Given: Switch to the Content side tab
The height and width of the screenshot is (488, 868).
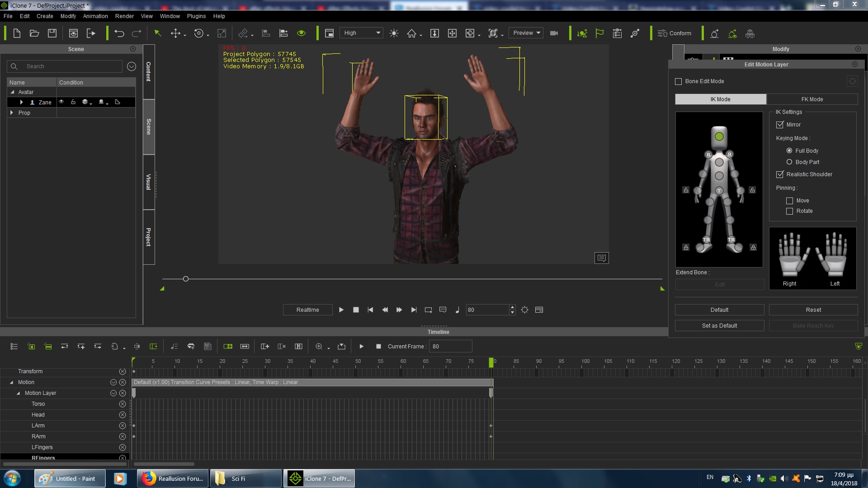Looking at the screenshot, I should pos(149,72).
